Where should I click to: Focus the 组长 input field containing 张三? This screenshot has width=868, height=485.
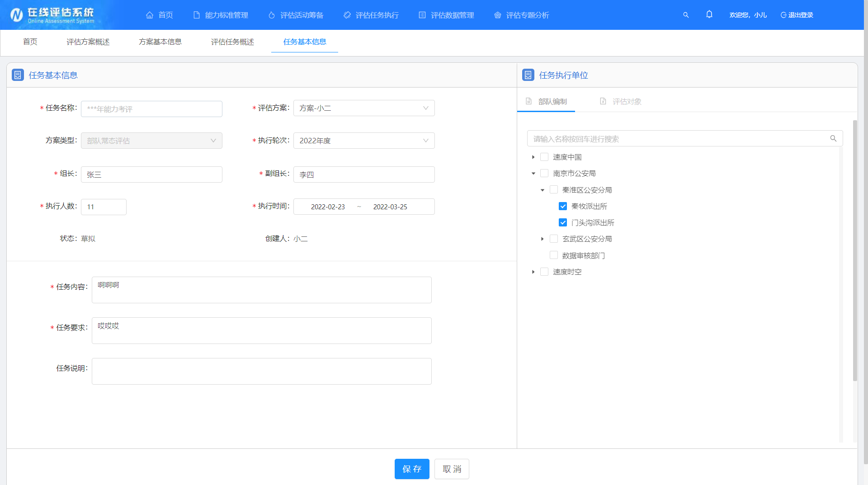(151, 174)
